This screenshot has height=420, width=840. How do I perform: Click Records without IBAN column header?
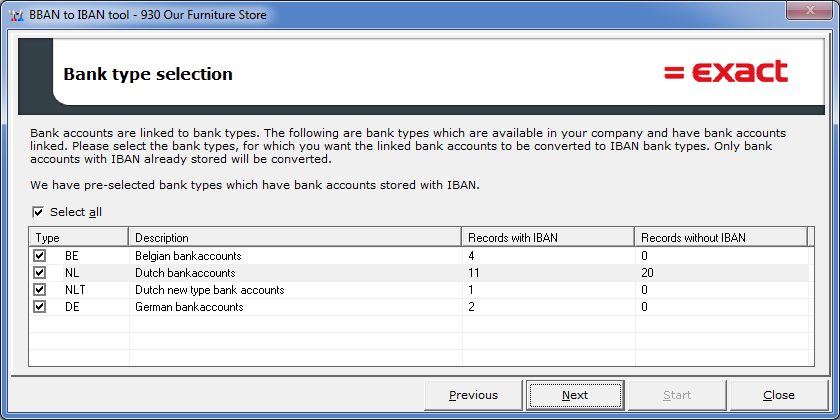[721, 237]
